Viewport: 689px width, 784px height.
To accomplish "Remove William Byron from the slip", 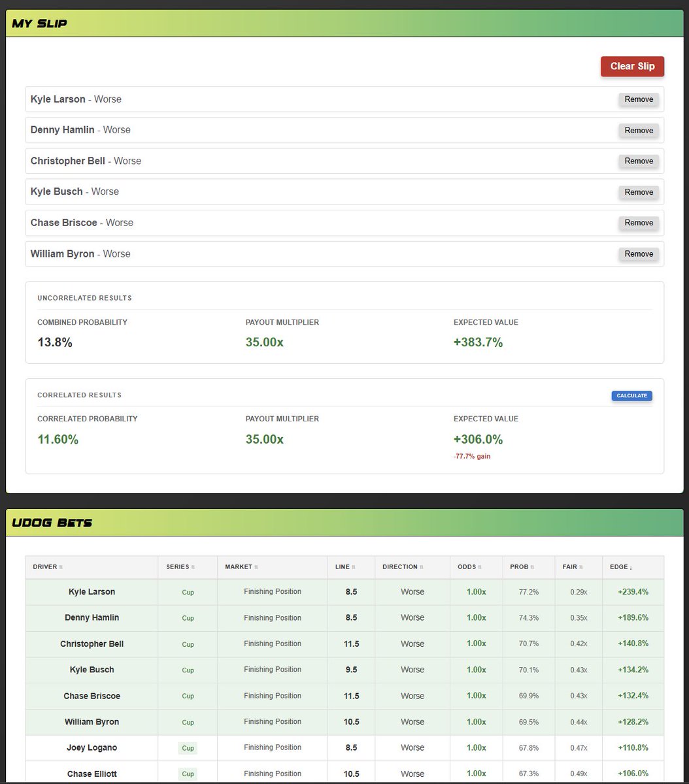I will [638, 253].
